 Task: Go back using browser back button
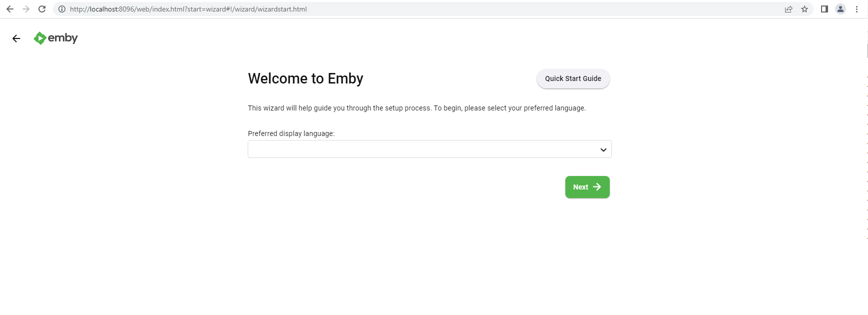10,9
